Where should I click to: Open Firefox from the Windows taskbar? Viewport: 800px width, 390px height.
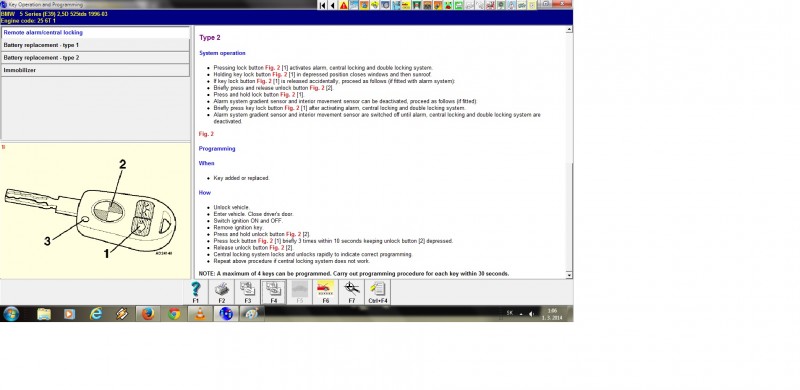click(148, 313)
